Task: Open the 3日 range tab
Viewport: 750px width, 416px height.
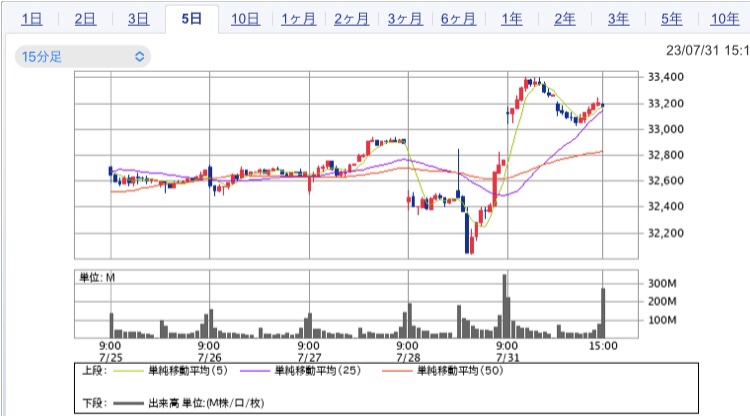Action: [x=138, y=19]
